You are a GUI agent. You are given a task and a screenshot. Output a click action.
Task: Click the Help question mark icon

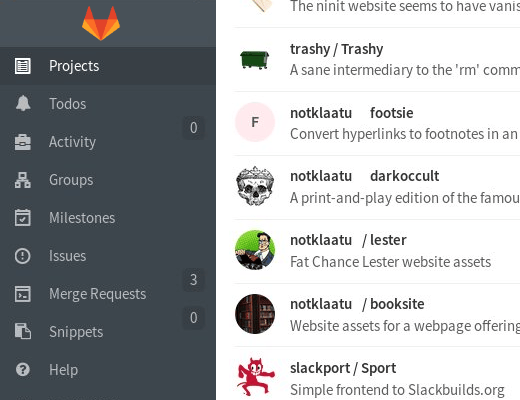coord(23,369)
